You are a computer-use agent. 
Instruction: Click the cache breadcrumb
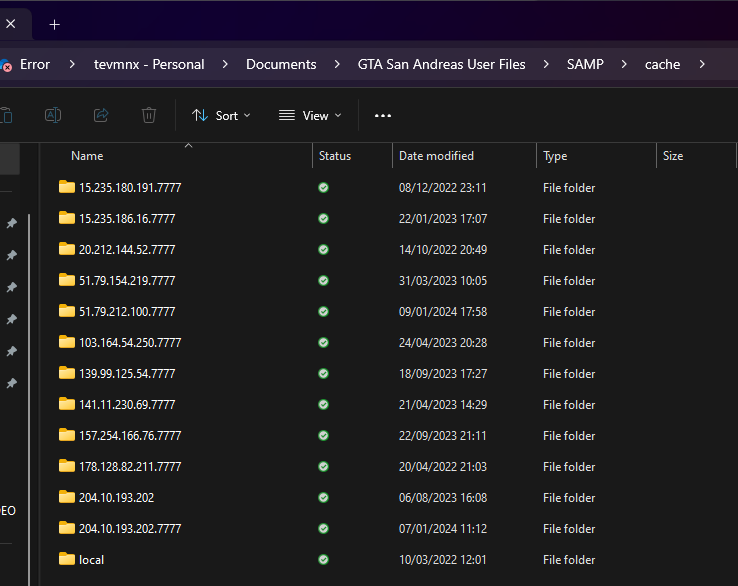pos(662,64)
